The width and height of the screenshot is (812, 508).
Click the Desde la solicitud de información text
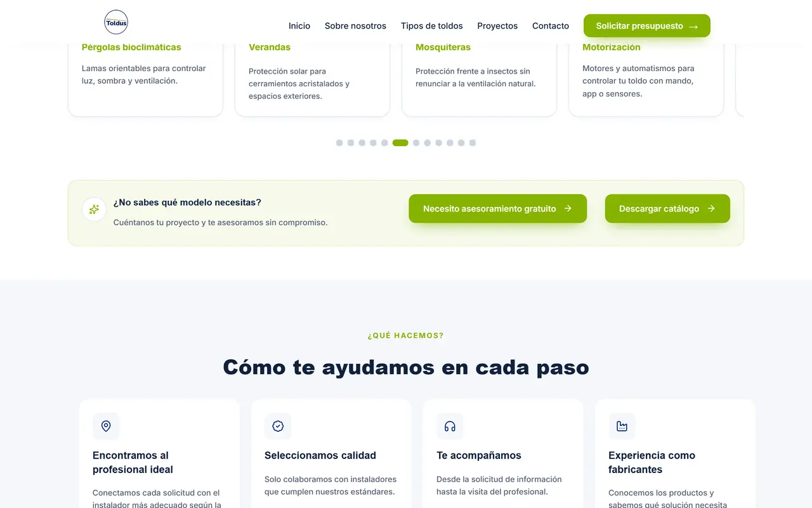click(x=499, y=486)
